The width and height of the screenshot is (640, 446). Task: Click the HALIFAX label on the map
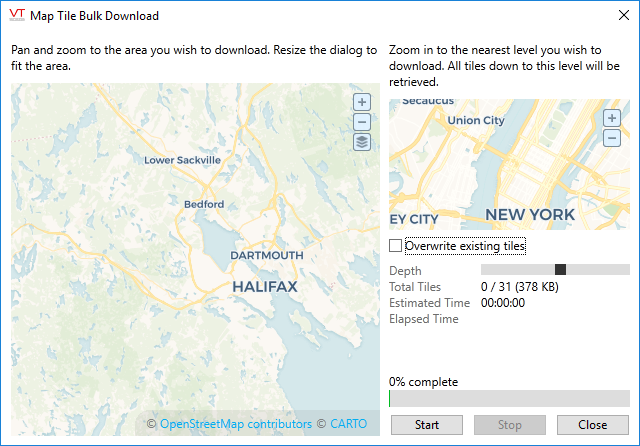(265, 287)
